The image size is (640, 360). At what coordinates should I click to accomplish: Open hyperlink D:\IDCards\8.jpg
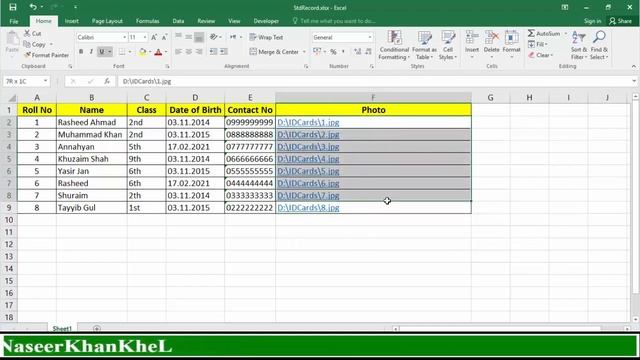coord(308,208)
